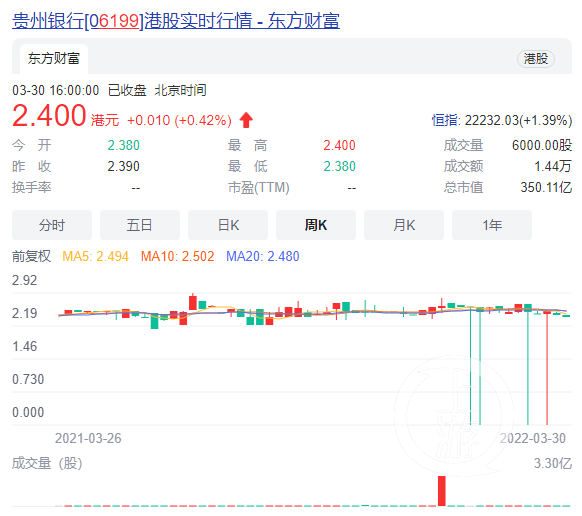582x516 pixels.
Task: Click the tall red volume bar
Action: click(x=442, y=491)
